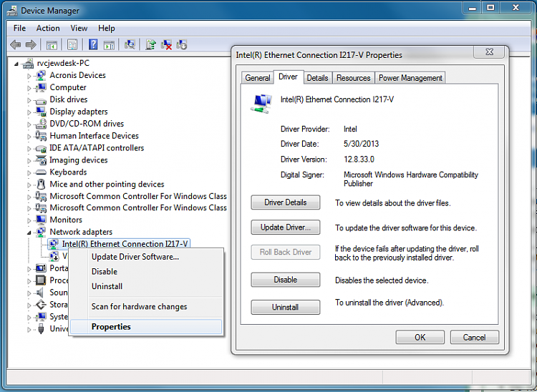Expand the Computer node
The height and width of the screenshot is (392, 537).
pyautogui.click(x=29, y=88)
